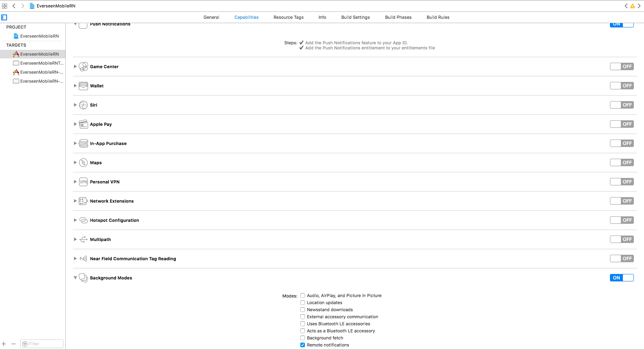The width and height of the screenshot is (644, 350).
Task: Turn on the Wallet switch
Action: pyautogui.click(x=622, y=86)
